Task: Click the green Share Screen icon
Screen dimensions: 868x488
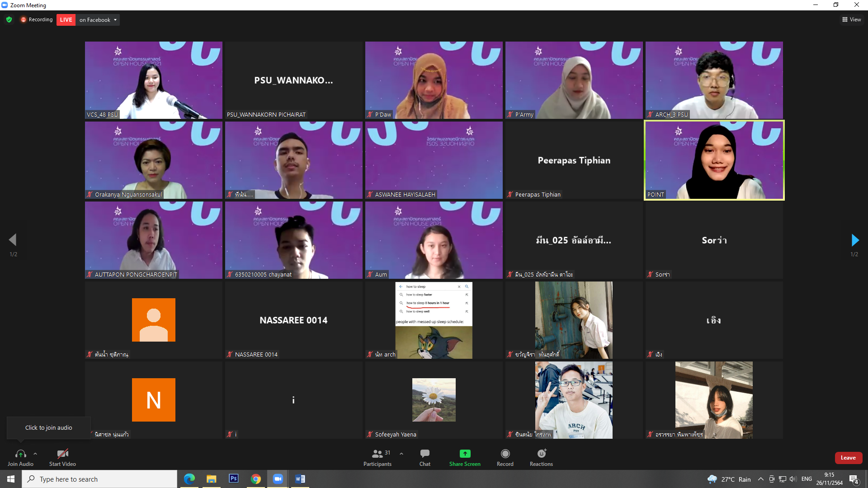Action: [465, 454]
